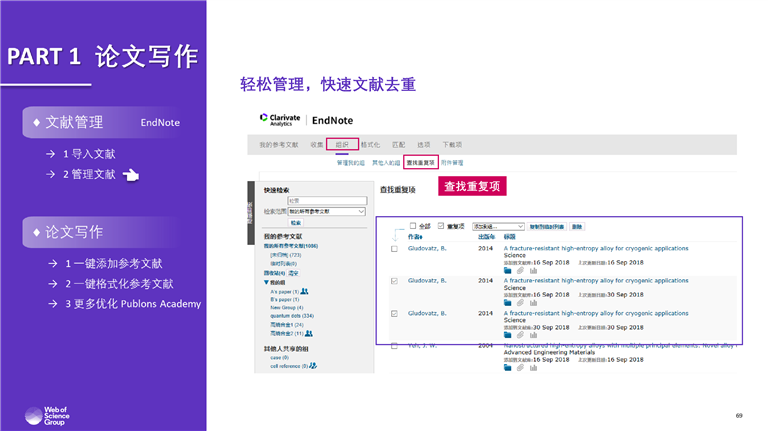The image size is (768, 431).
Task: Open 我的所有参考文献(1086) link
Action: pyautogui.click(x=291, y=246)
